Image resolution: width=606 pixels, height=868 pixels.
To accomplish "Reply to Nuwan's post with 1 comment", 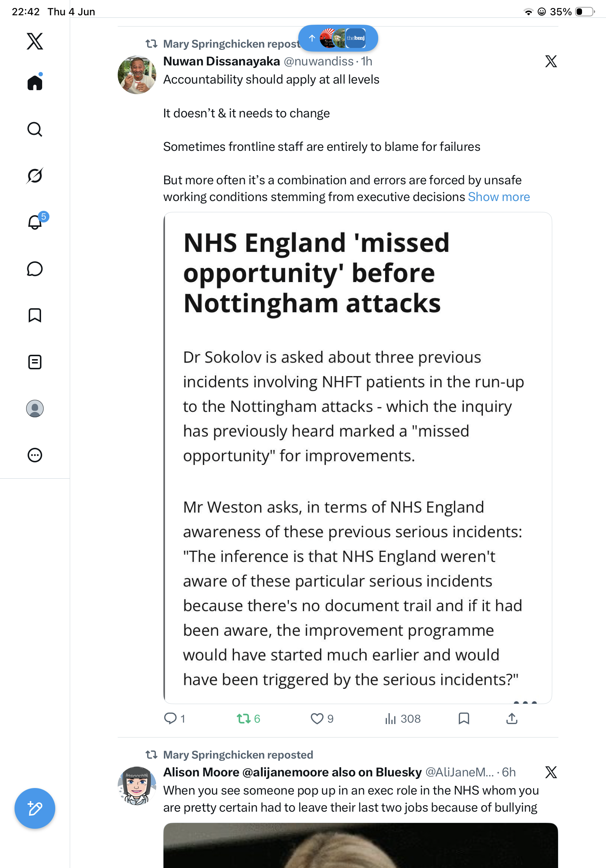I will coord(174,718).
